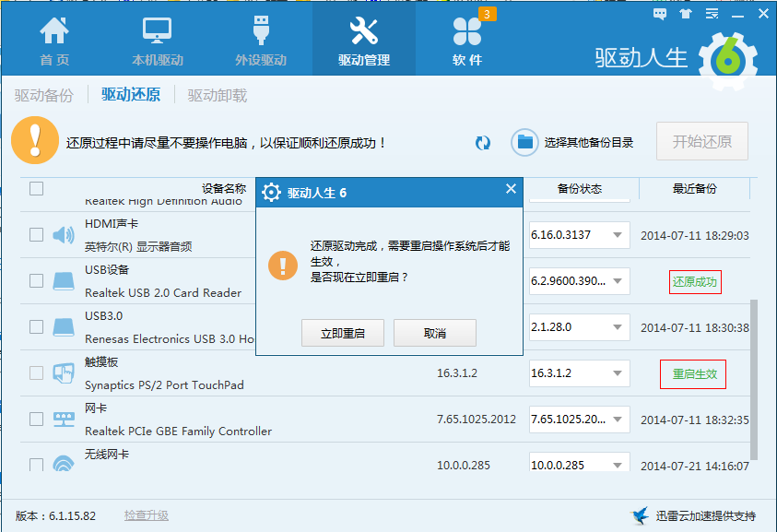Check the 无线网卡 row checkbox
The width and height of the screenshot is (777, 532).
36,464
